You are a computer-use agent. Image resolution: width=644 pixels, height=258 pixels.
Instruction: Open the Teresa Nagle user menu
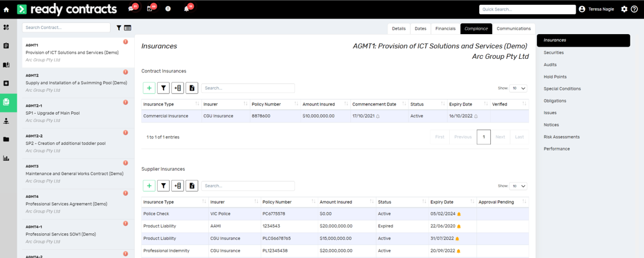(596, 9)
